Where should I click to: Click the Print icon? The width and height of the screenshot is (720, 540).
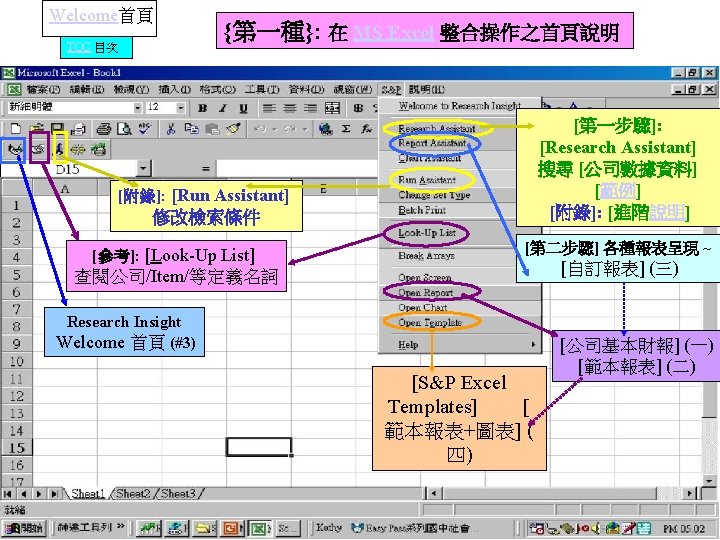(104, 129)
